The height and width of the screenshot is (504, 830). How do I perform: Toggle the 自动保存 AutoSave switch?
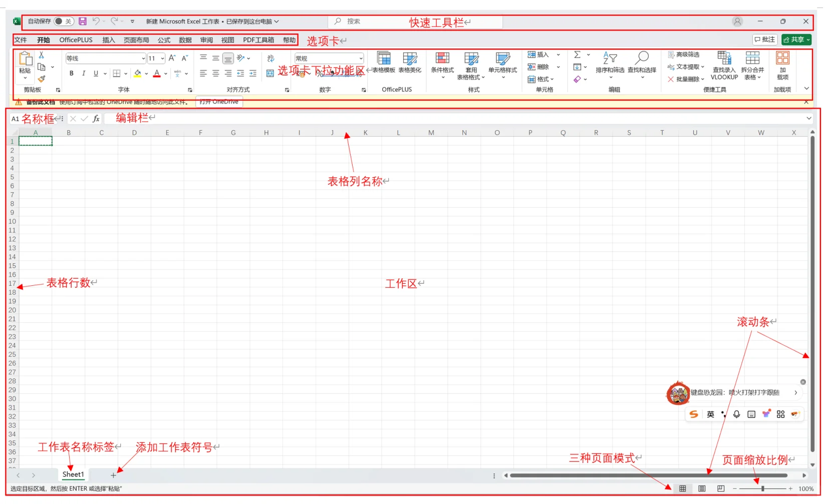(64, 21)
